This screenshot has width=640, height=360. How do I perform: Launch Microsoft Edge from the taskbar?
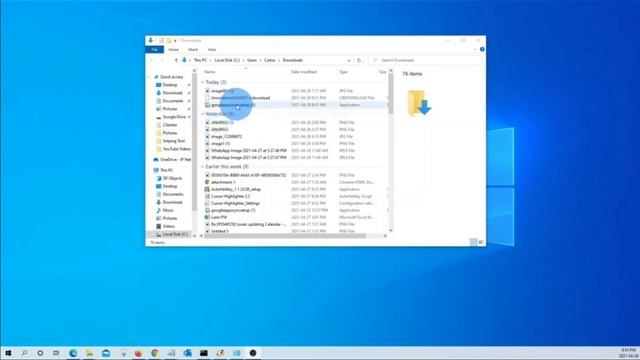pos(73,353)
